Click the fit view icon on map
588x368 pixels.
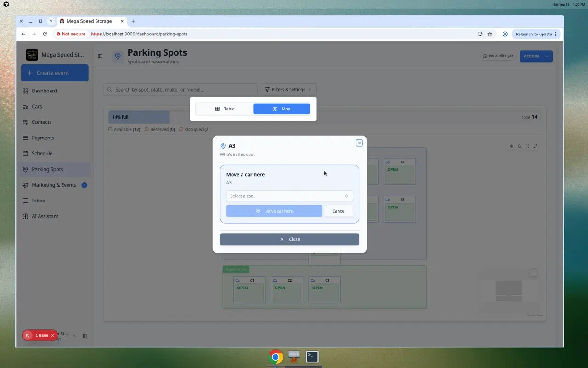(527, 146)
